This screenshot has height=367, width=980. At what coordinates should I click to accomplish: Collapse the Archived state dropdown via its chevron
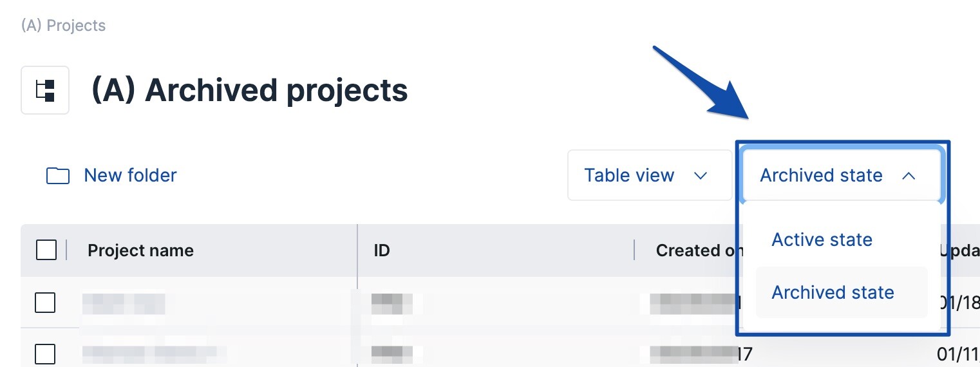909,176
